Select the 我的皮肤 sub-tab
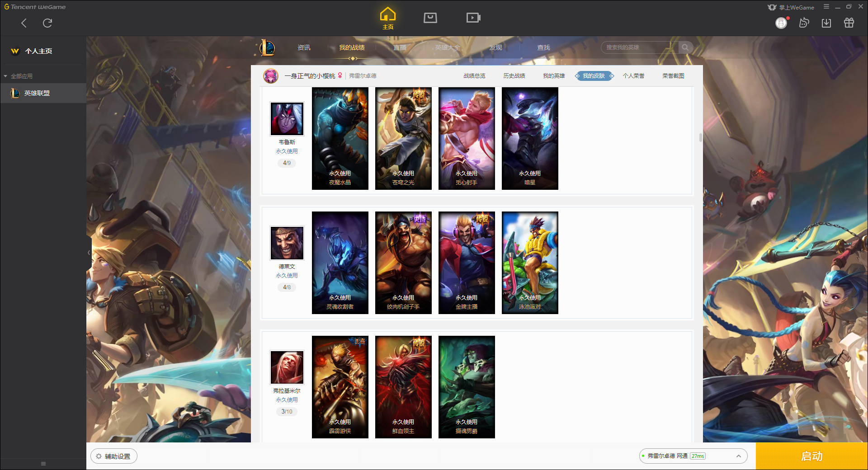Image resolution: width=868 pixels, height=470 pixels. point(594,76)
